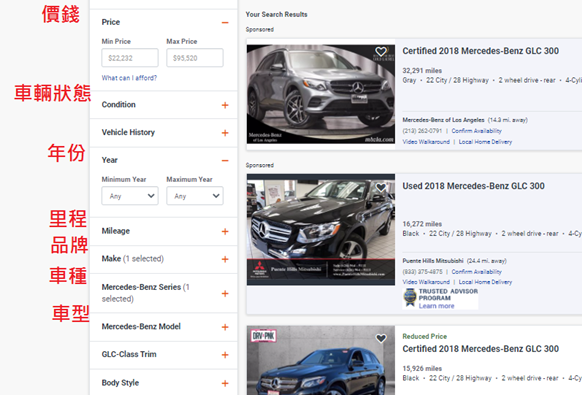
Task: Expand the Mercedes-Benz Series filter
Action: coord(225,294)
